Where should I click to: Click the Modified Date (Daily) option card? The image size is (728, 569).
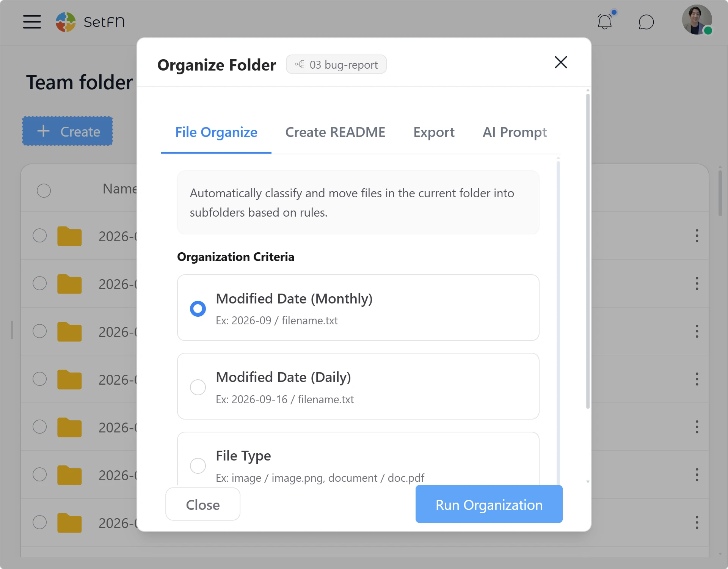pos(358,386)
